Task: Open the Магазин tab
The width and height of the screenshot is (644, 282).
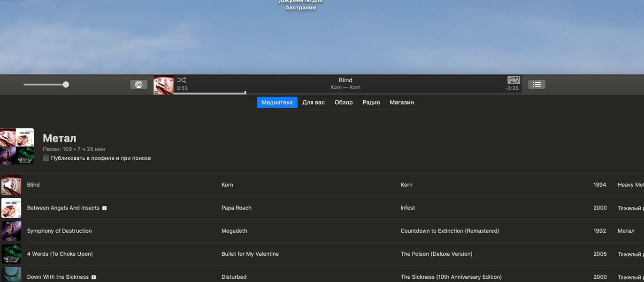Action: [x=402, y=102]
